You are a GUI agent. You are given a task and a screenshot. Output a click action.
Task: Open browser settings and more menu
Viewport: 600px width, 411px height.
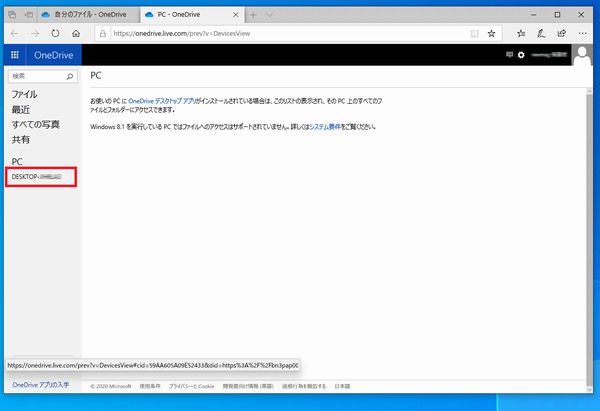tap(582, 34)
